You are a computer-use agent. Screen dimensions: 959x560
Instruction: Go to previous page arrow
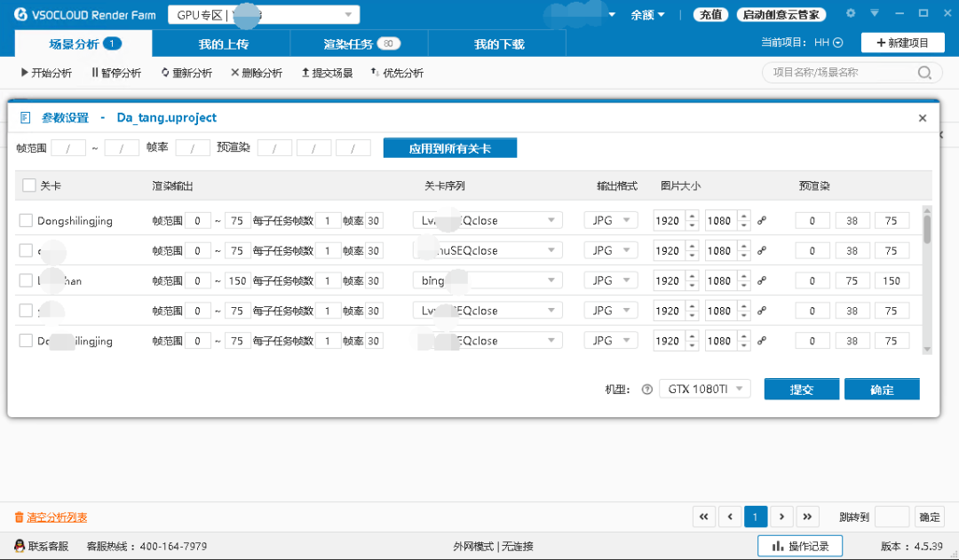pyautogui.click(x=730, y=517)
